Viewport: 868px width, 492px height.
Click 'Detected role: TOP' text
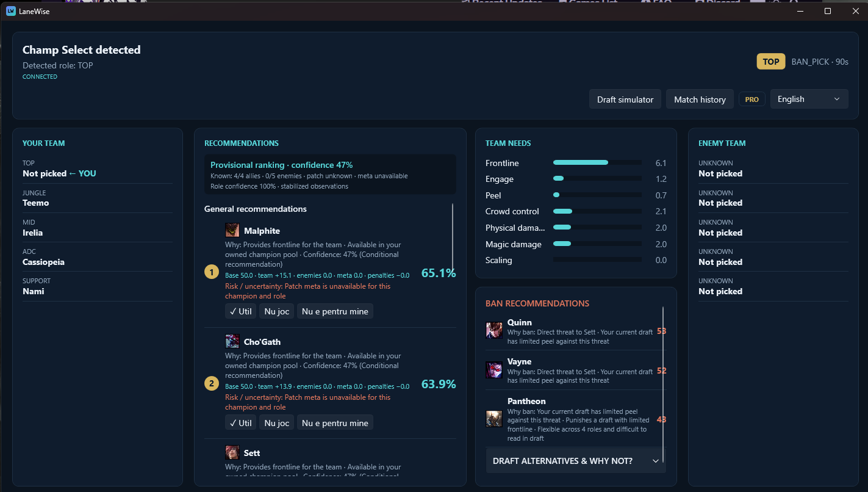(58, 65)
